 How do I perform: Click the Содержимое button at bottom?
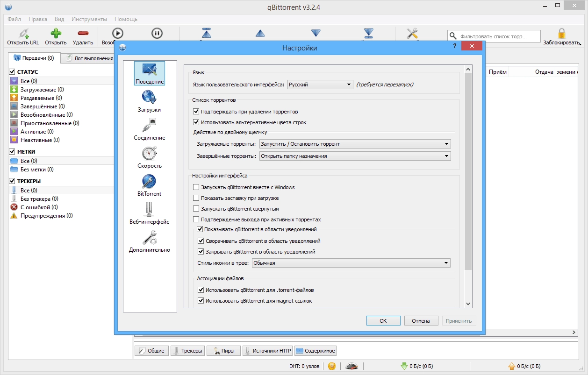click(x=316, y=351)
